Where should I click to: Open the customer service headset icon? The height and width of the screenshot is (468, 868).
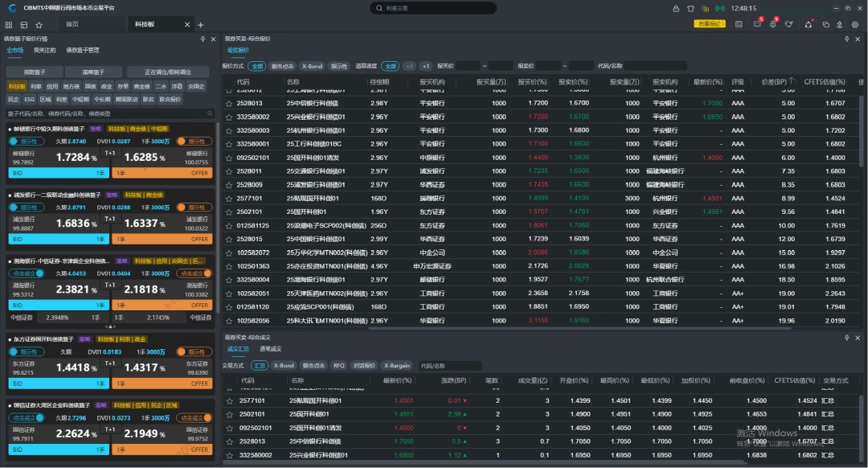[x=809, y=24]
